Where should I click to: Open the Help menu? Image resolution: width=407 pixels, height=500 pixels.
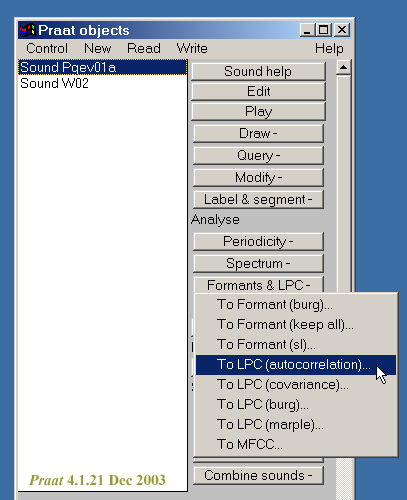pyautogui.click(x=329, y=48)
